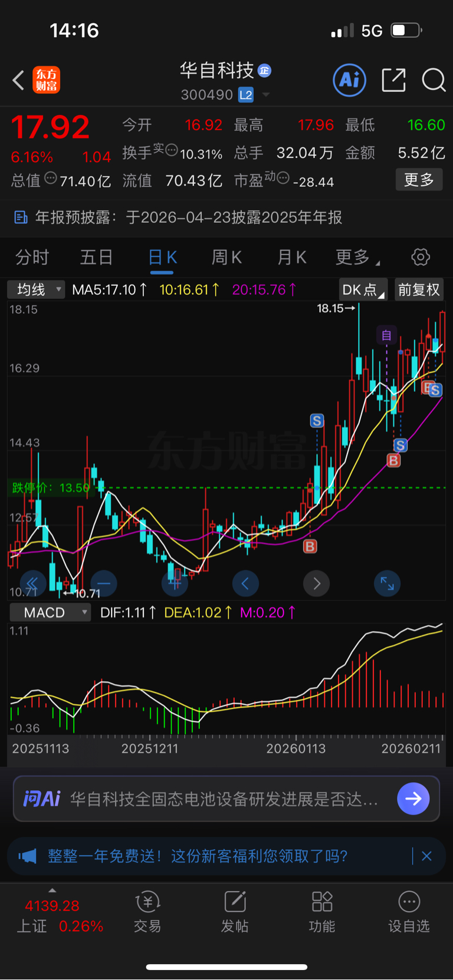
Task: Tap the back arrow icon
Action: pyautogui.click(x=18, y=80)
